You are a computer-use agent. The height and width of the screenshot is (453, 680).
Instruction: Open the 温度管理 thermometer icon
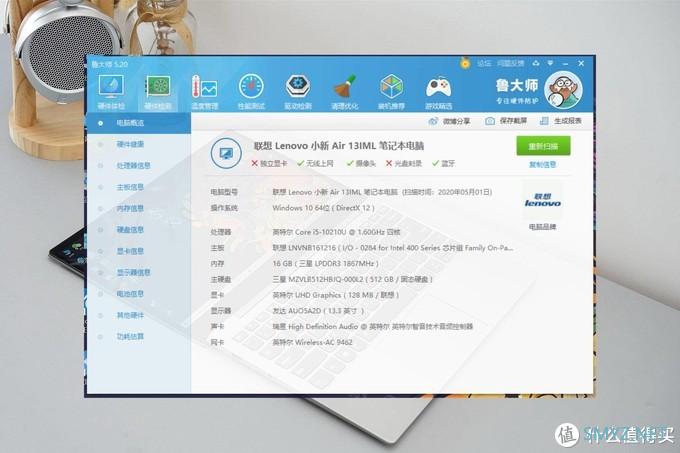(x=204, y=91)
